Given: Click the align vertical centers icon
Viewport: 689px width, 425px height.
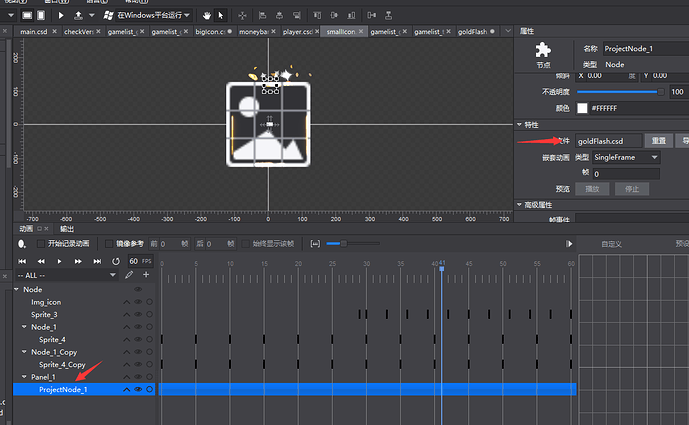Looking at the screenshot, I should (334, 15).
